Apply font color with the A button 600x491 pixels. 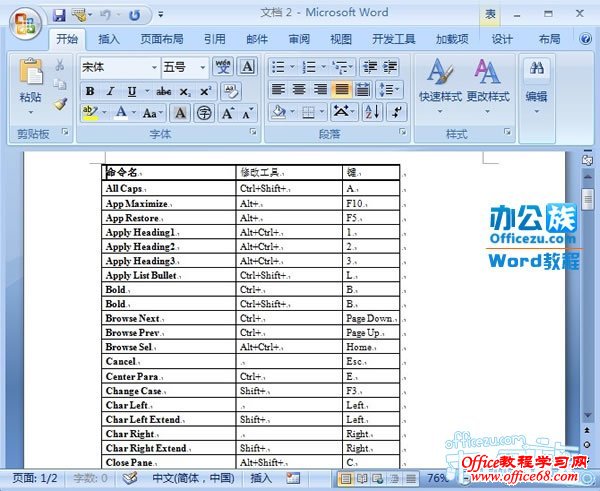coord(121,113)
